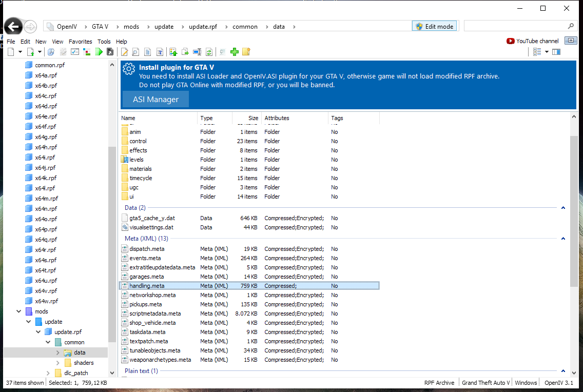Viewport: 583px width, 392px height.
Task: Select the shaders folder in tree
Action: (84, 363)
